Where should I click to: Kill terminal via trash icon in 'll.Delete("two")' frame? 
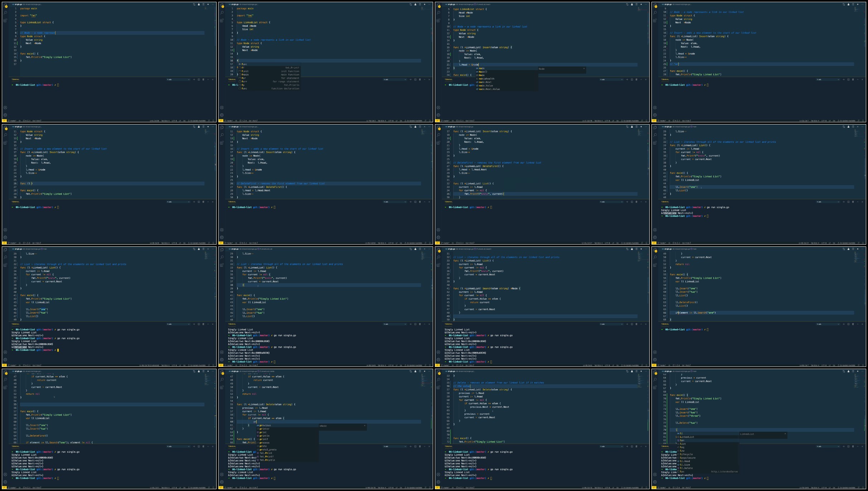click(x=853, y=446)
